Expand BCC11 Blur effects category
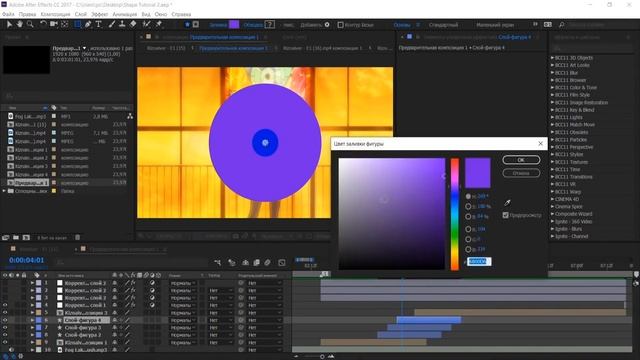Viewport: 640px width, 360px height. 552,73
